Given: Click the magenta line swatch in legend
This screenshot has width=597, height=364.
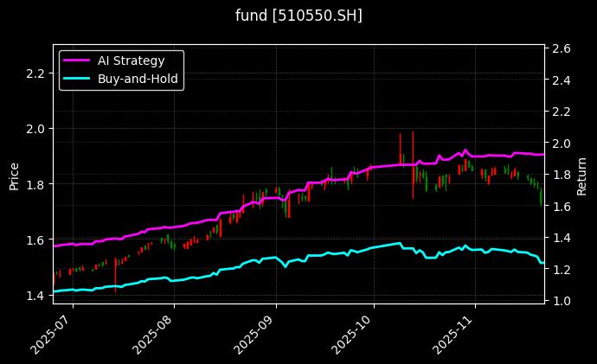Looking at the screenshot, I should coord(77,60).
